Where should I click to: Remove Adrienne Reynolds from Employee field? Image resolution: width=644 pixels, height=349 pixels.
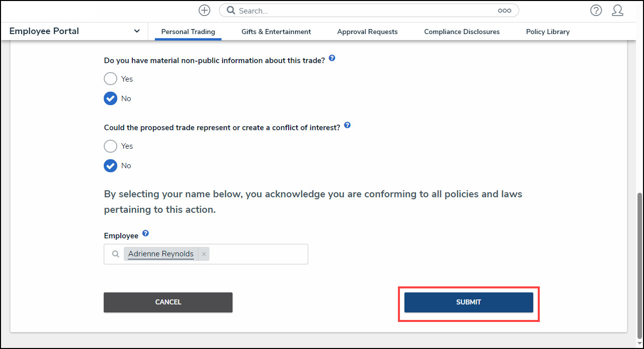pyautogui.click(x=204, y=254)
